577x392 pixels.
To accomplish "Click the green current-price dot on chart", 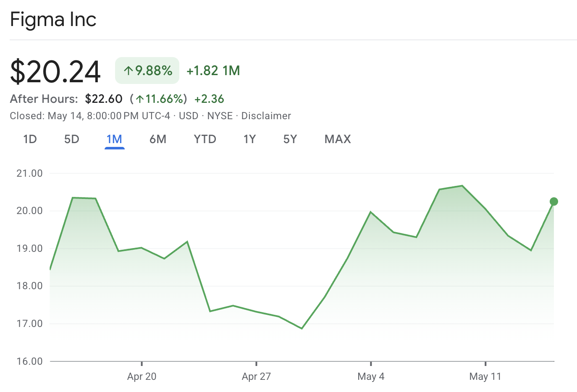I will (x=554, y=201).
